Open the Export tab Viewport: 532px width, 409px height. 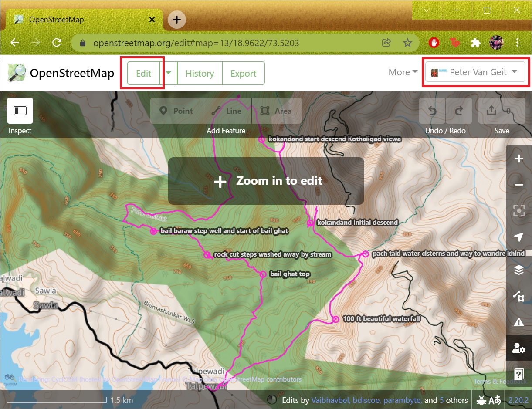[243, 73]
